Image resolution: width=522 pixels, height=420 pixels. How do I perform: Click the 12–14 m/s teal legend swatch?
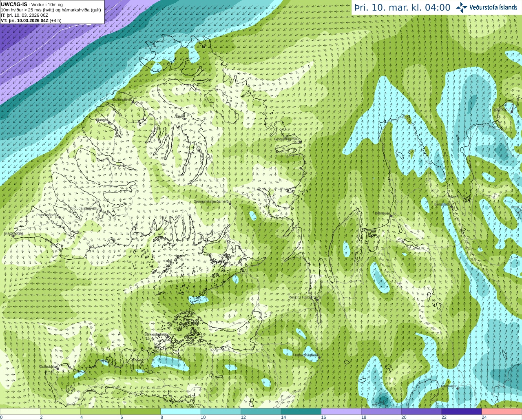click(x=261, y=411)
